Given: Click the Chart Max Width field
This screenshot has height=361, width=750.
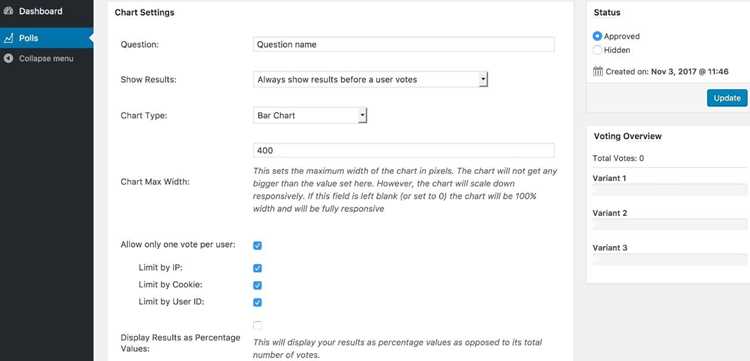Looking at the screenshot, I should 404,151.
